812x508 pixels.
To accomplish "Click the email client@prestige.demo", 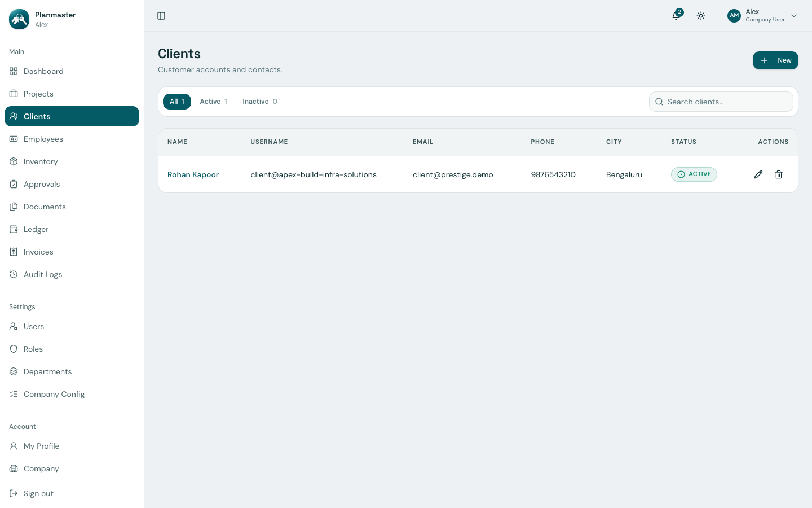I will 453,174.
